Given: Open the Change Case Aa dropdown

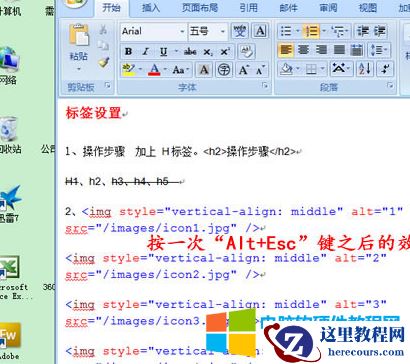Looking at the screenshot, I should tap(180, 70).
